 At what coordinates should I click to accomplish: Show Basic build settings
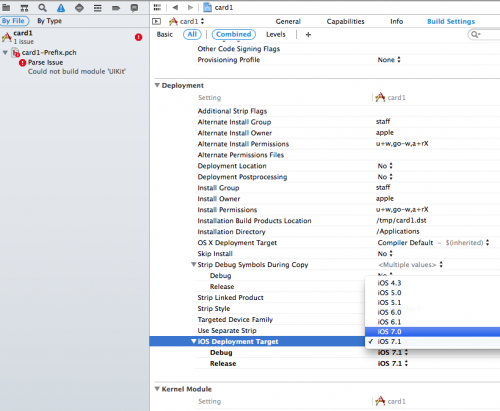[165, 34]
